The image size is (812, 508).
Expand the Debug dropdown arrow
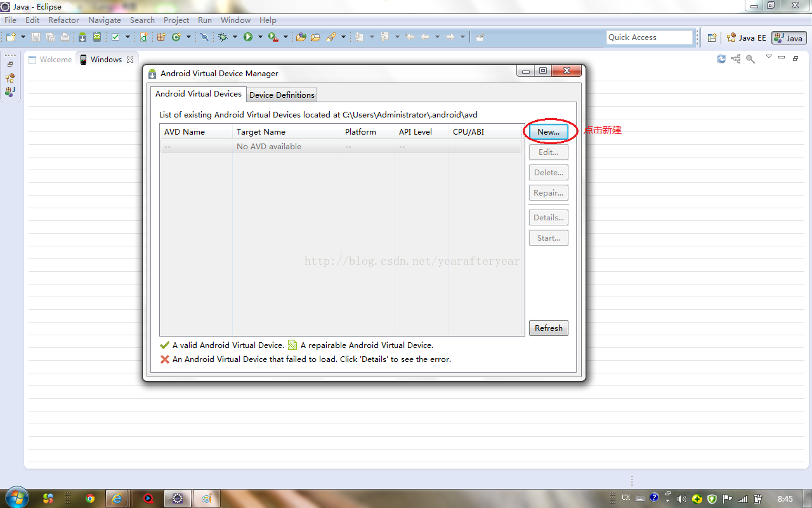point(235,37)
